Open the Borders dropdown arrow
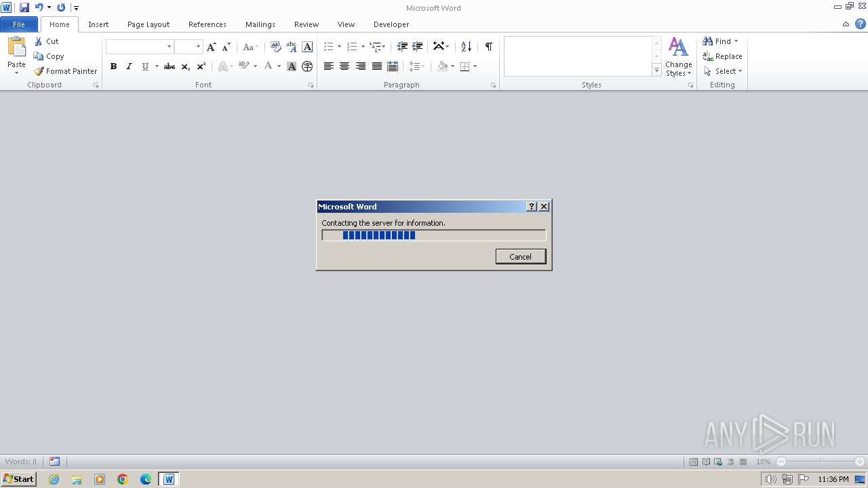The width and height of the screenshot is (868, 488). pos(475,66)
